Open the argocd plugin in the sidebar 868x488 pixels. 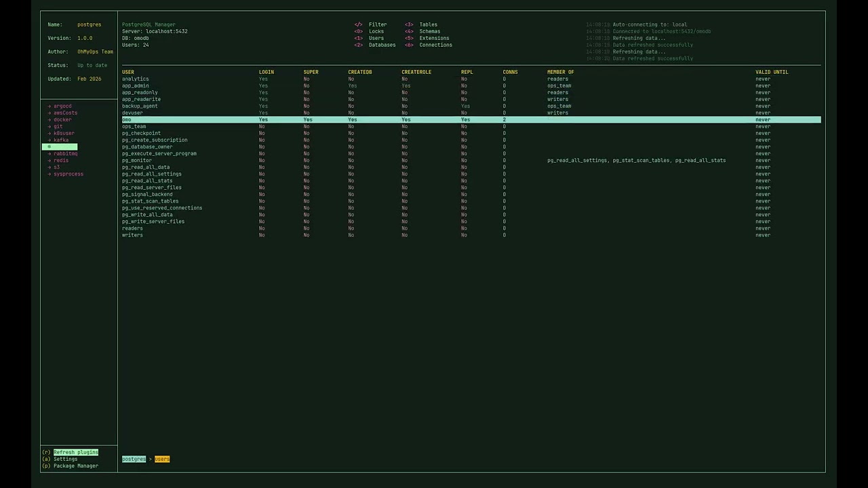coord(62,106)
